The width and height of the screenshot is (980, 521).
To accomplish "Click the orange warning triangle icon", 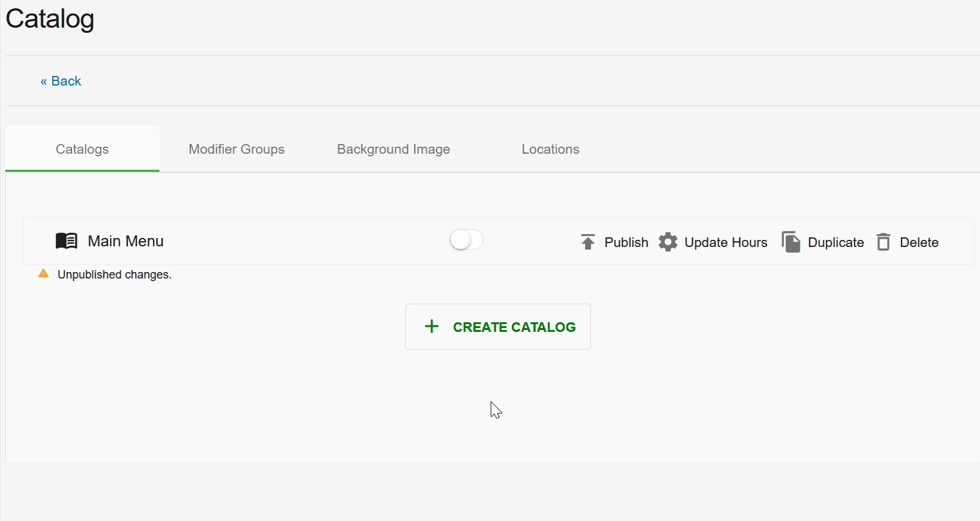I will pyautogui.click(x=44, y=273).
